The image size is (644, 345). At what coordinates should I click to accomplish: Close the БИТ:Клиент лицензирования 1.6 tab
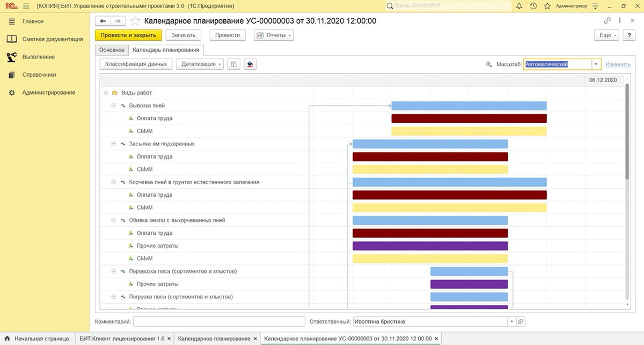169,339
